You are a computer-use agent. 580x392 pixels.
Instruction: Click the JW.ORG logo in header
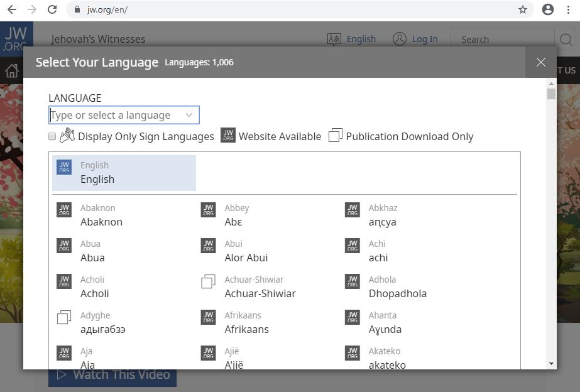point(16,38)
